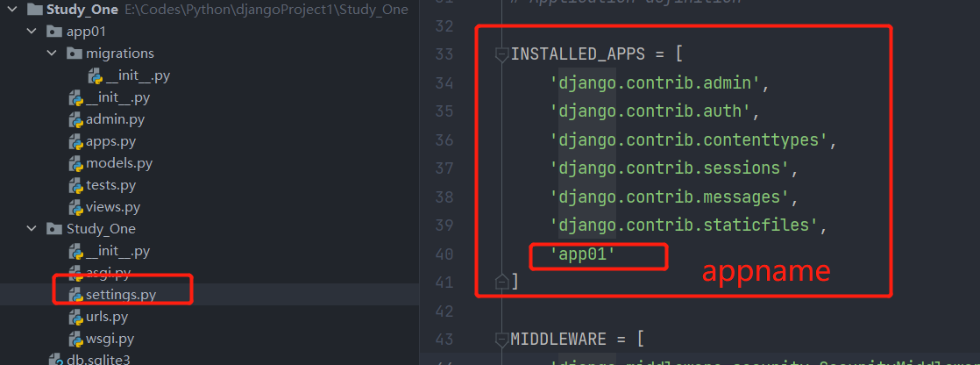Screen dimensions: 980x365
Task: Click the app01 folder icon
Action: 54,32
